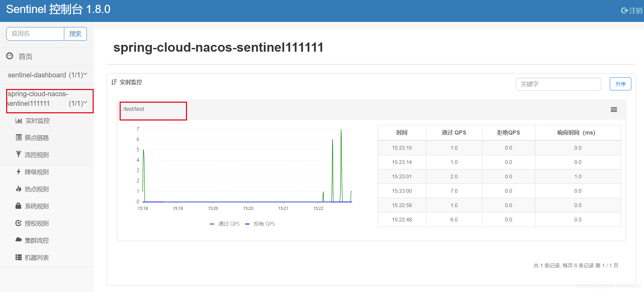Viewport: 644px width, 292px height.
Task: Click the 2.0 pass QPS value
Action: [454, 177]
